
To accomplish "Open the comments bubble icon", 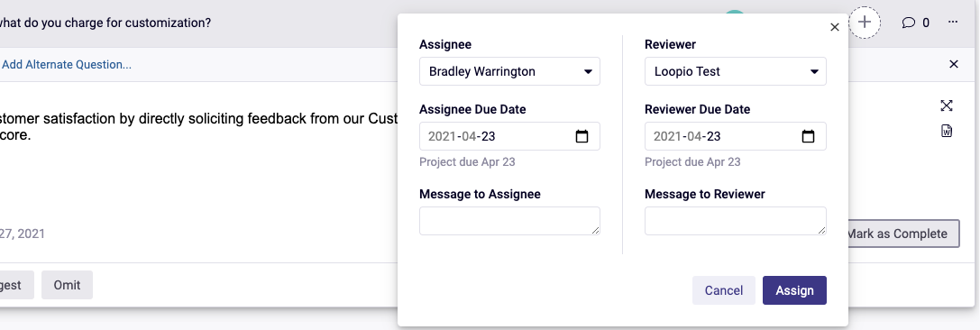I will pos(908,23).
